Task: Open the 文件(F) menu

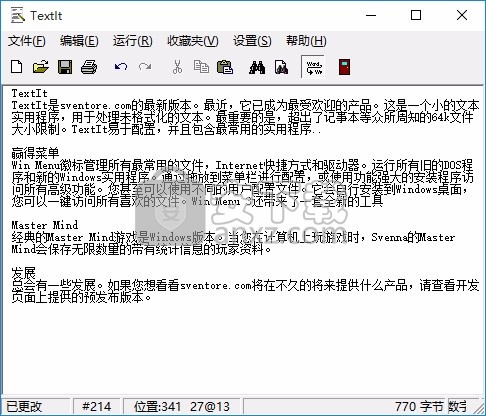Action: pos(27,41)
